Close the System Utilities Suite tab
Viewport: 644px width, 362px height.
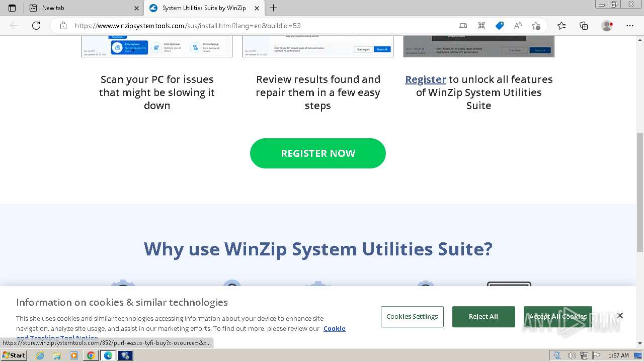pos(257,8)
